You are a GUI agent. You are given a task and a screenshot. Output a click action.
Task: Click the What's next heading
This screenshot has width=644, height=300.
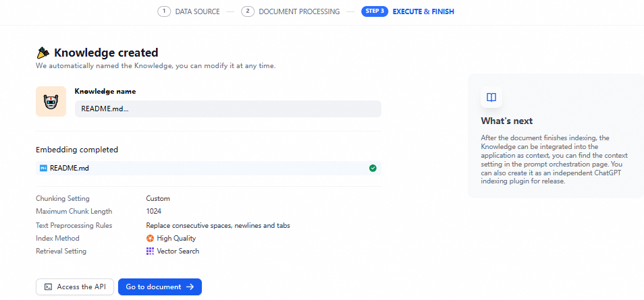(506, 121)
